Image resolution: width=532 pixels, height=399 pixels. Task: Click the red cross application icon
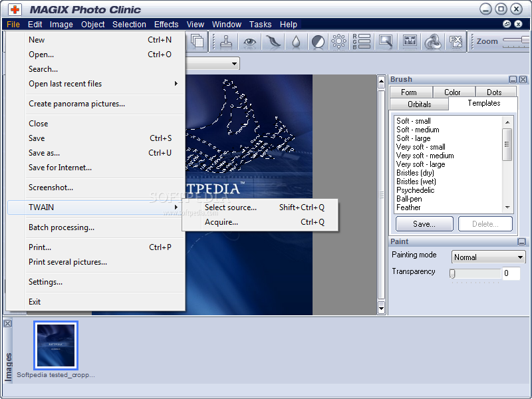[x=15, y=9]
